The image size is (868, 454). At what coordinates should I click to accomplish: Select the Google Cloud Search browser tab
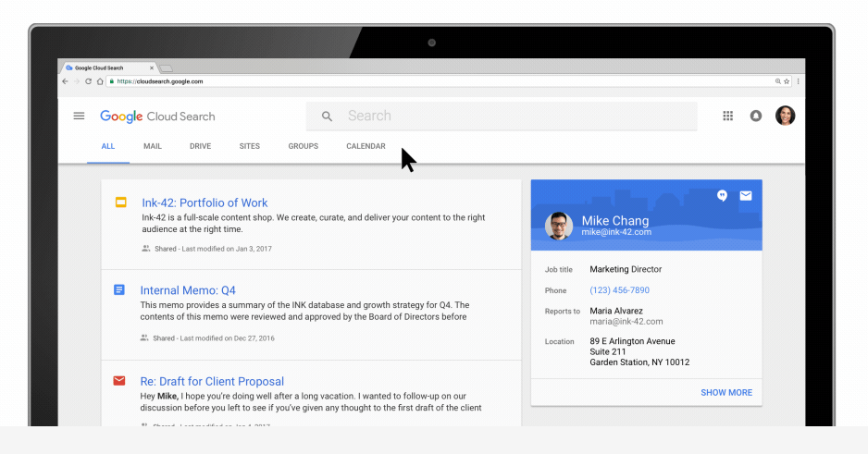[109, 68]
